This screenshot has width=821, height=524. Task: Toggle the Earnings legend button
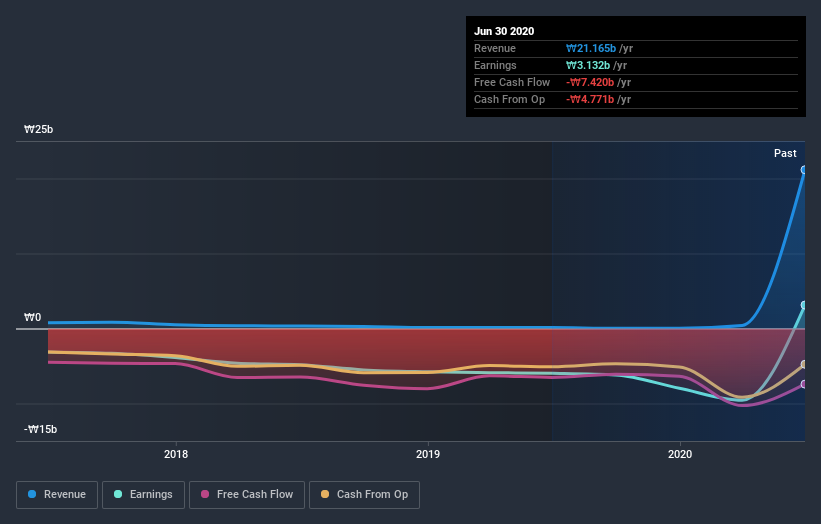pos(143,495)
